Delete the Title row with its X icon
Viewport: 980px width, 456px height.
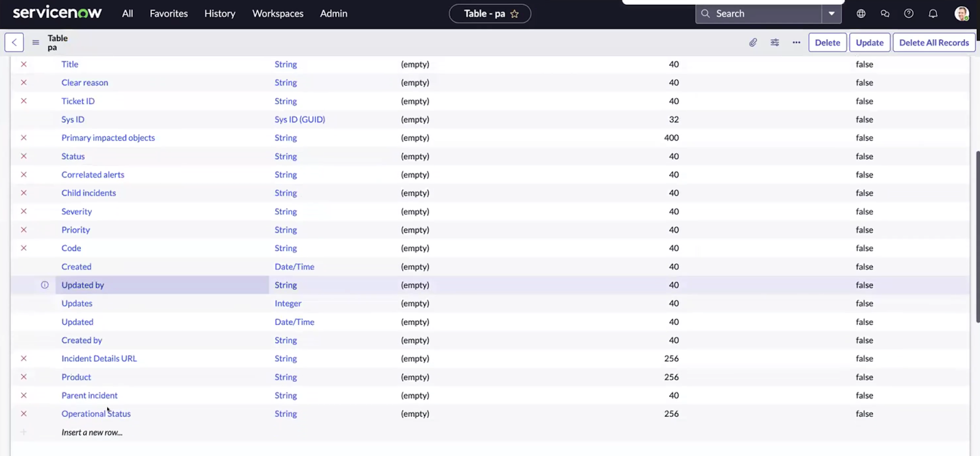[x=24, y=64]
